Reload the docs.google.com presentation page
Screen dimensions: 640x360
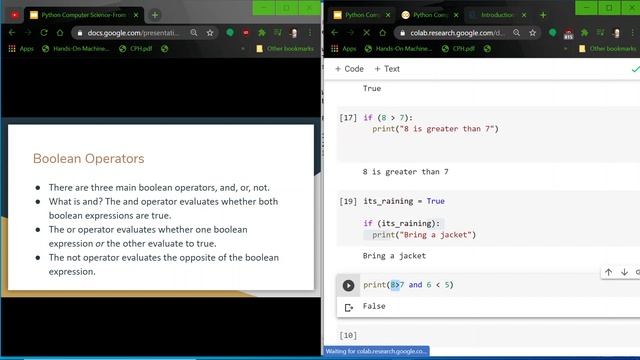[x=44, y=33]
